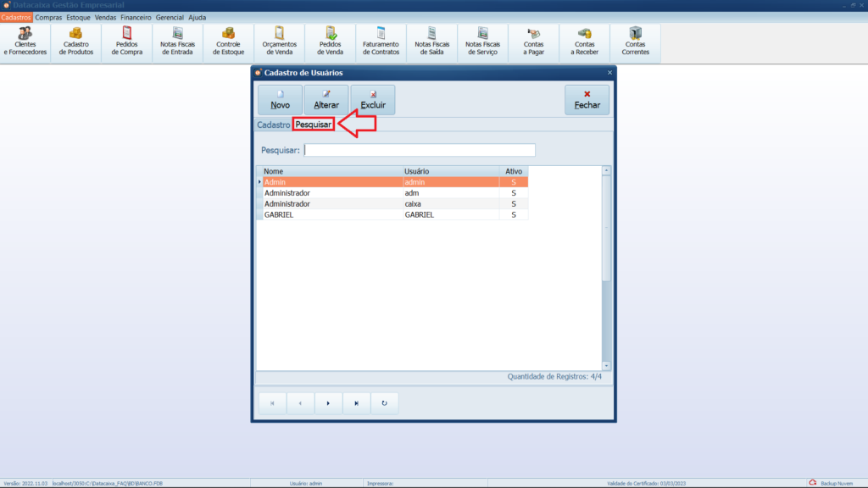Open Clientes e Fornecedores from the toolbar
Image resolution: width=868 pixels, height=488 pixels.
tap(25, 42)
